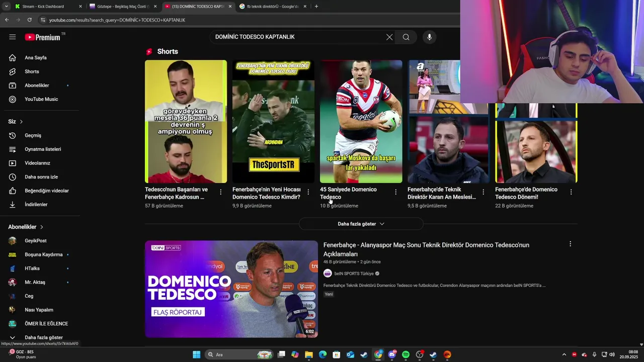Clear the search box with the X icon

pos(389,37)
